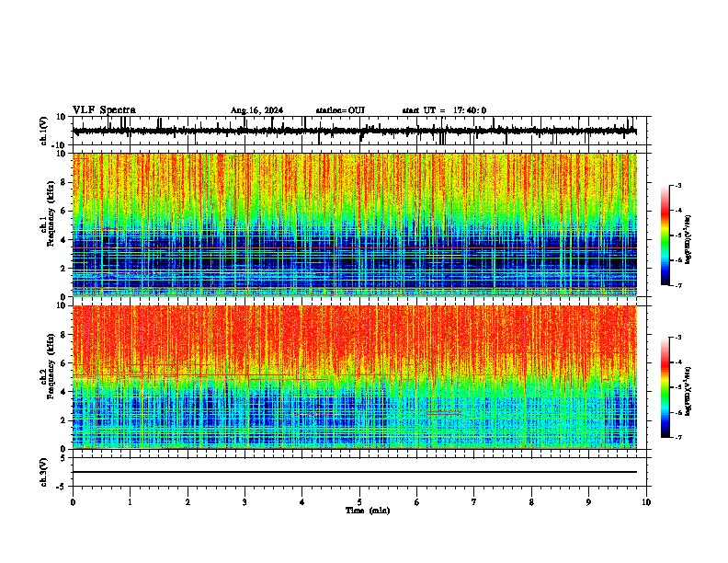Image resolution: width=728 pixels, height=563 pixels.
Task: Select the date text Aug.16, 2024
Action: (256, 110)
